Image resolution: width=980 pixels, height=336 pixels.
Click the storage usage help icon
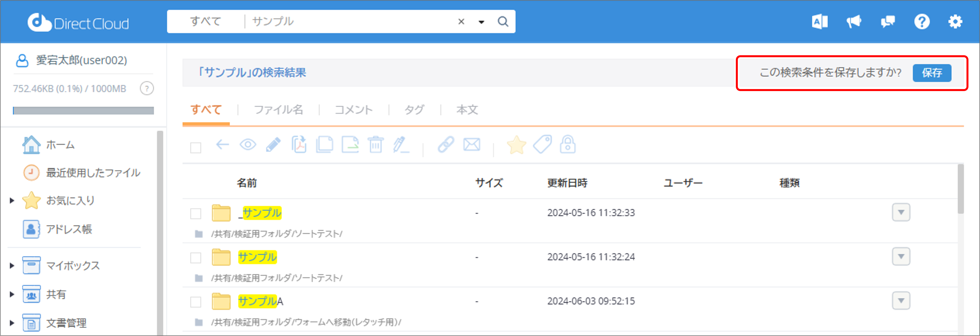[147, 89]
